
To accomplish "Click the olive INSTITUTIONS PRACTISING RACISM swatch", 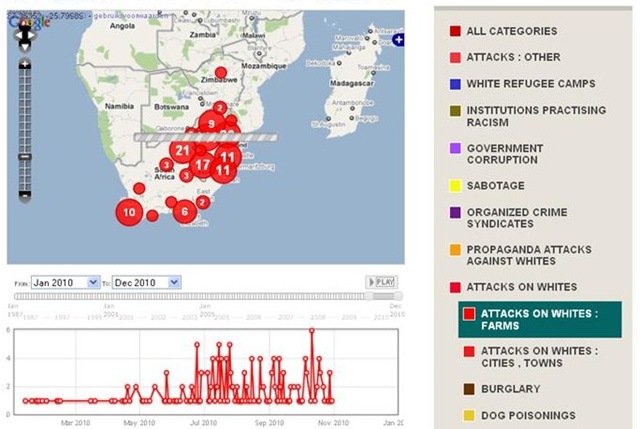I will (455, 111).
